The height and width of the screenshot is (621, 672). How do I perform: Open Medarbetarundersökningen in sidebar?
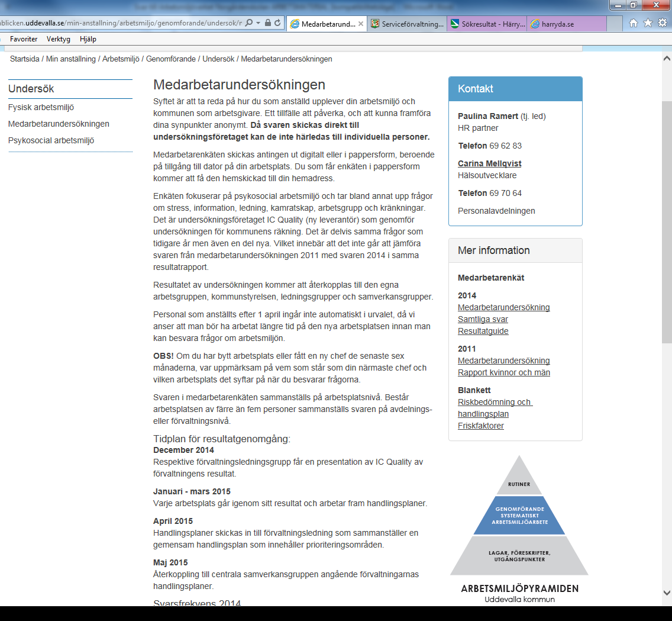(x=59, y=124)
